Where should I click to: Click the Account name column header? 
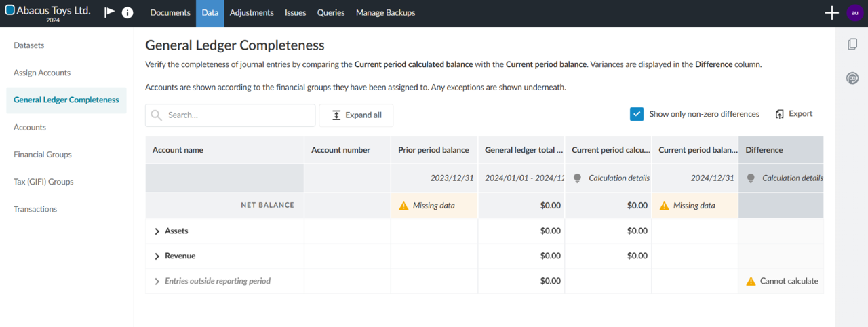(x=224, y=150)
